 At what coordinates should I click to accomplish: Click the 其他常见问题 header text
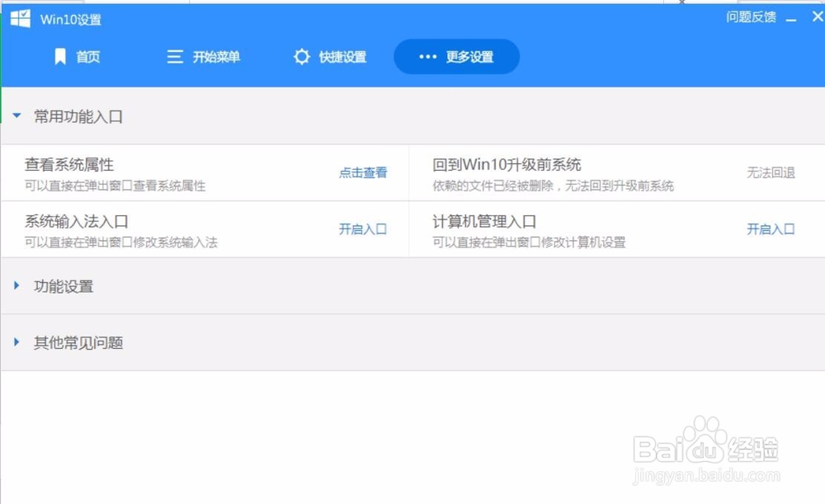78,343
